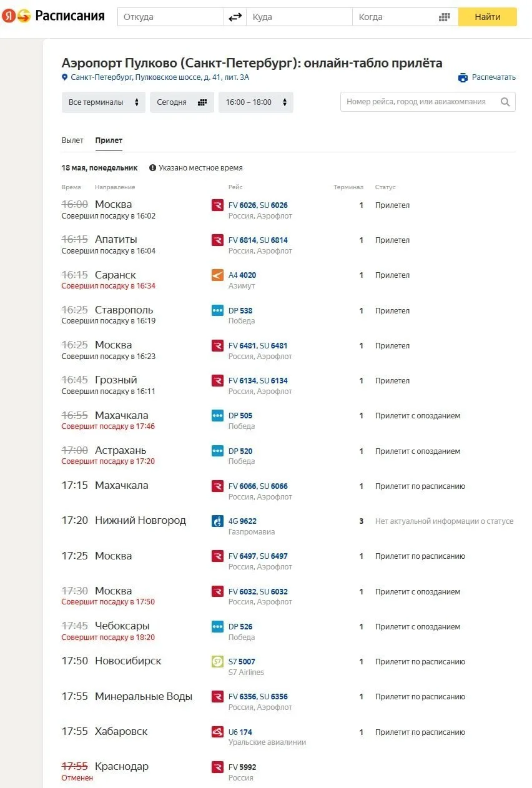Click the Gazpromavia logo for flight 4G 9622
This screenshot has height=788, width=532.
point(217,521)
